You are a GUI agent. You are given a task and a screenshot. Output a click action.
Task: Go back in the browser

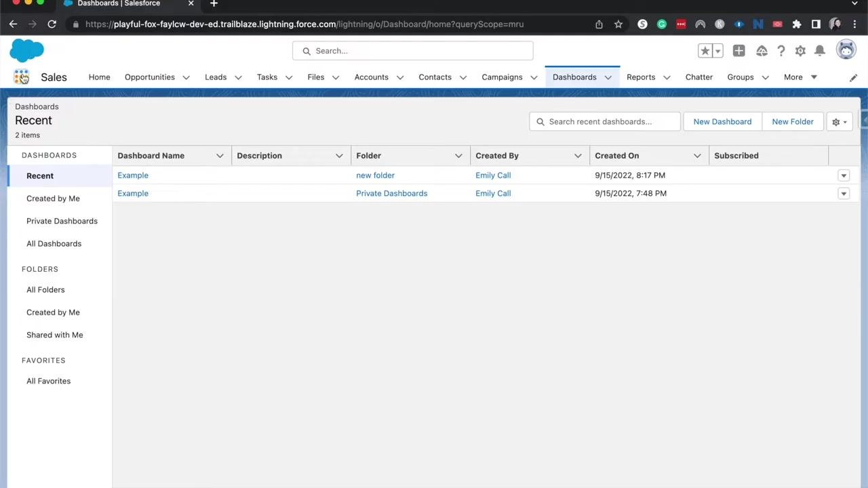tap(13, 24)
